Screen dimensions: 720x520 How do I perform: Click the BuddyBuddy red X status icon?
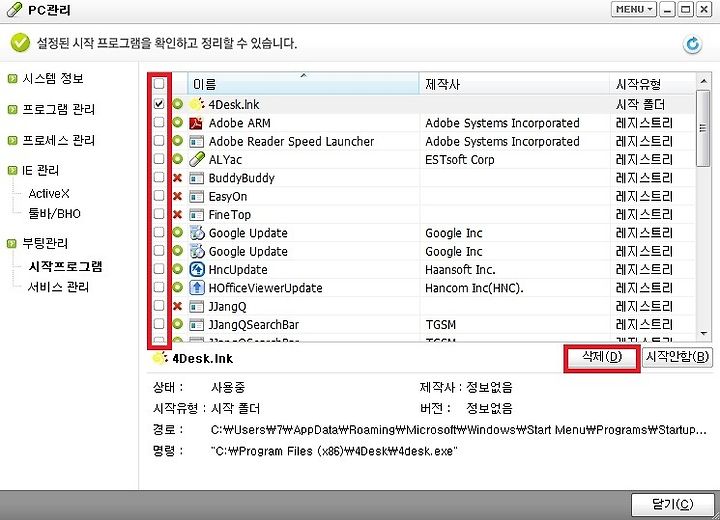tap(177, 178)
